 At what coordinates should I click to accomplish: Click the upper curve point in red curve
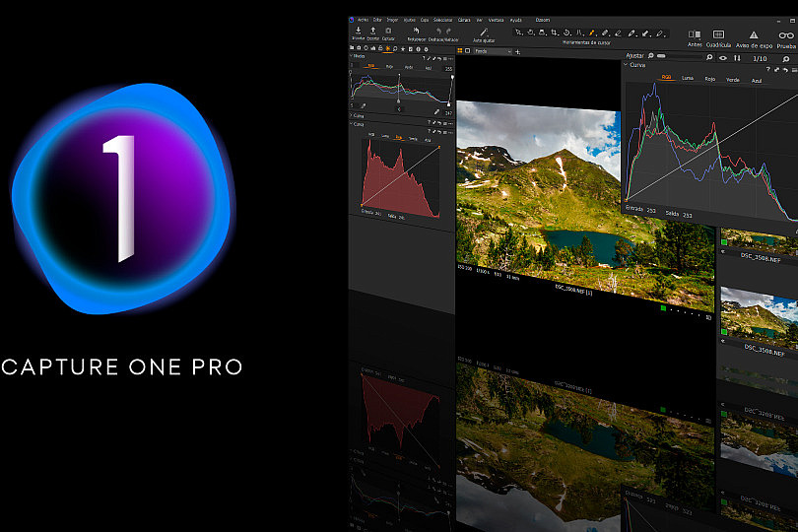point(439,147)
